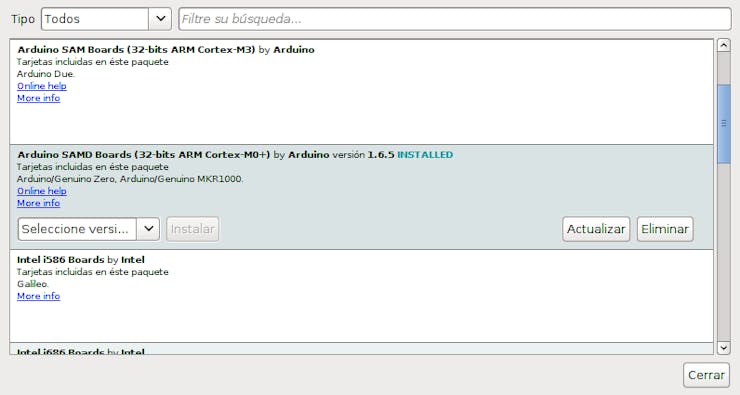Select the Intel i586 Boards package entry
The height and width of the screenshot is (395, 740).
pyautogui.click(x=362, y=296)
